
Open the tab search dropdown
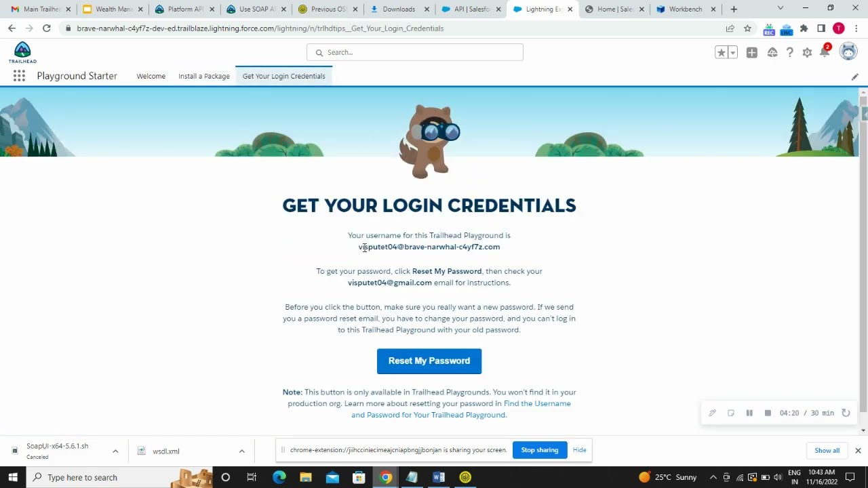point(780,8)
